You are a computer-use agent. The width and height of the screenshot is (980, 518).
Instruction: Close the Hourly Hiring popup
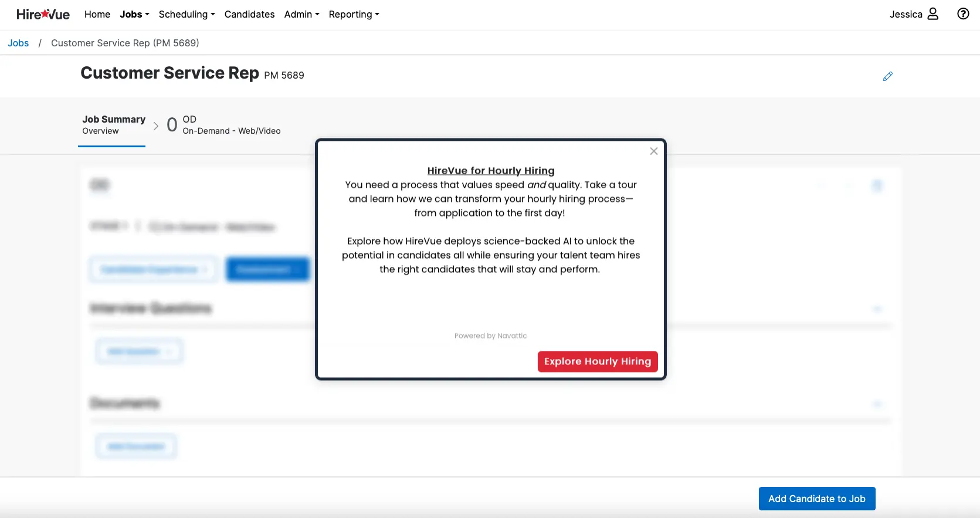(653, 151)
